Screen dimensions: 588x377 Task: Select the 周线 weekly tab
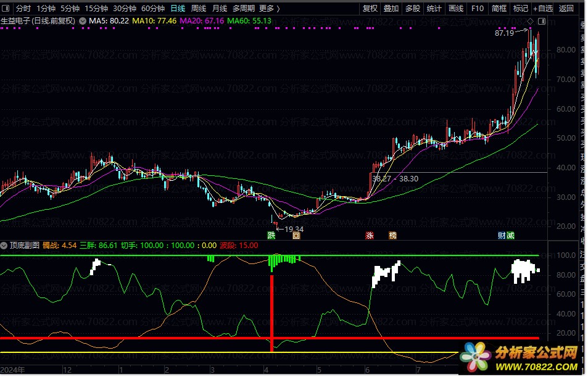[199, 8]
